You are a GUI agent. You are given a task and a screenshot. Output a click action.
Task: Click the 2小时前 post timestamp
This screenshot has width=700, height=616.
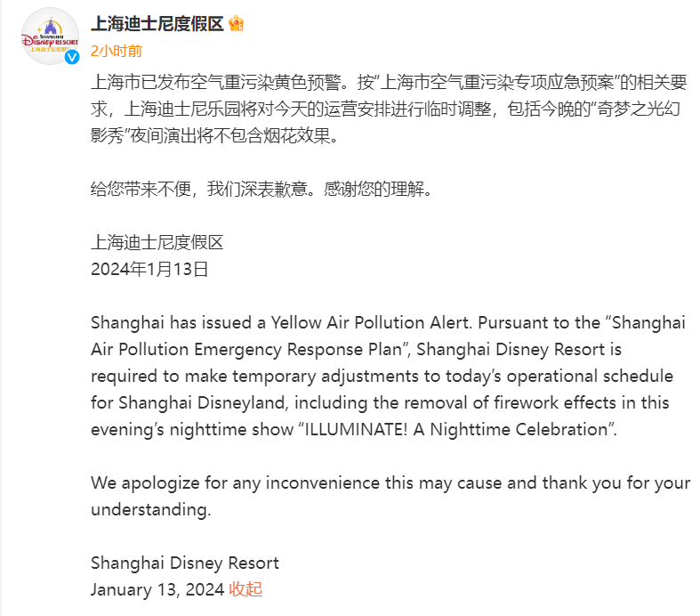point(116,51)
